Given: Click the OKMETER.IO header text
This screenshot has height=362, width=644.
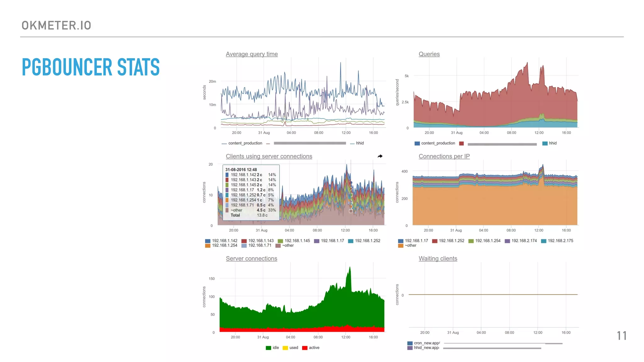Looking at the screenshot, I should pyautogui.click(x=56, y=25).
